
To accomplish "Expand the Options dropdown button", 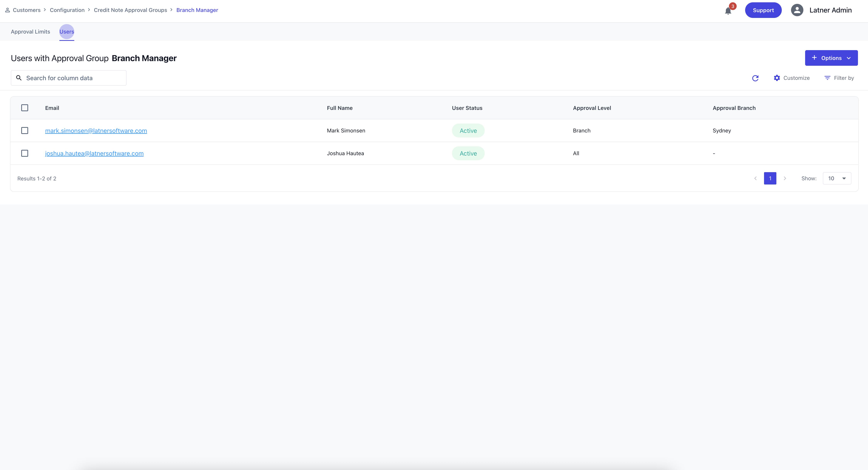I will coord(831,58).
